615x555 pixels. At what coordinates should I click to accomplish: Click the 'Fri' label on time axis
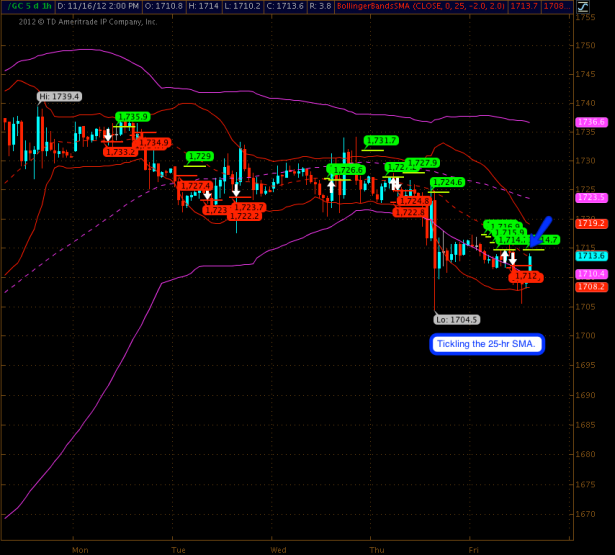(x=476, y=549)
